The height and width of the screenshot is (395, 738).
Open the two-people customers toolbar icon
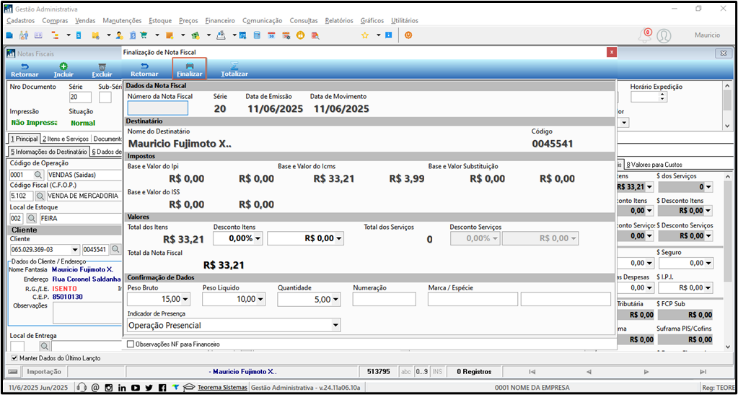24,35
